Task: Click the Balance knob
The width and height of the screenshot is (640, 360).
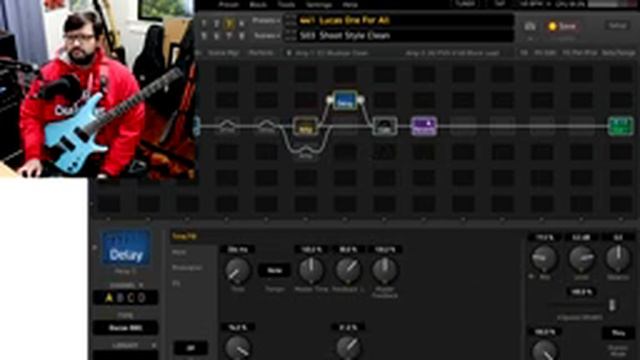Action: [618, 258]
